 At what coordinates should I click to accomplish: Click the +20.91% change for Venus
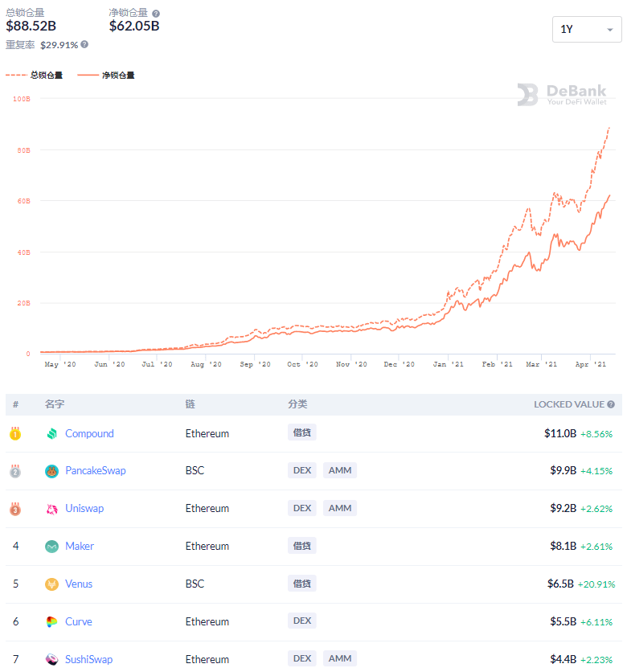point(596,584)
